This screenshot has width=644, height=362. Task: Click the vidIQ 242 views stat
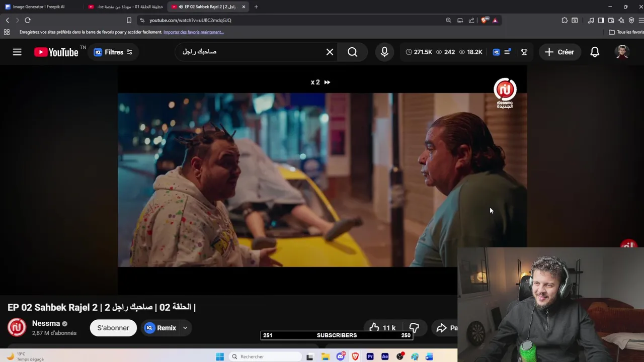click(x=445, y=52)
